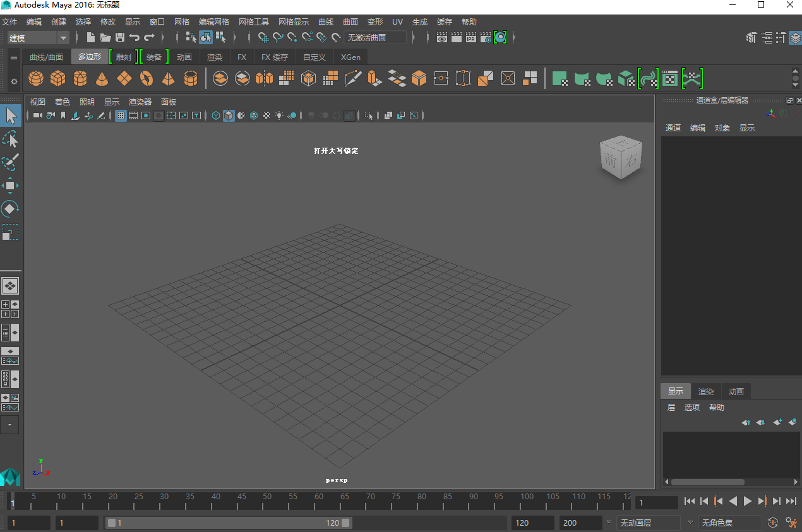
Task: Switch to the 多边形 shelf tab
Action: pyautogui.click(x=89, y=56)
